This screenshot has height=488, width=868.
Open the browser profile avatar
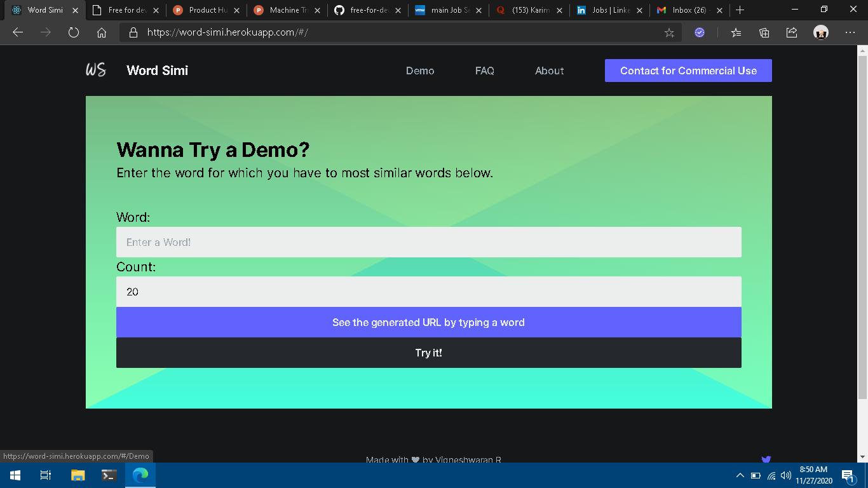click(821, 32)
